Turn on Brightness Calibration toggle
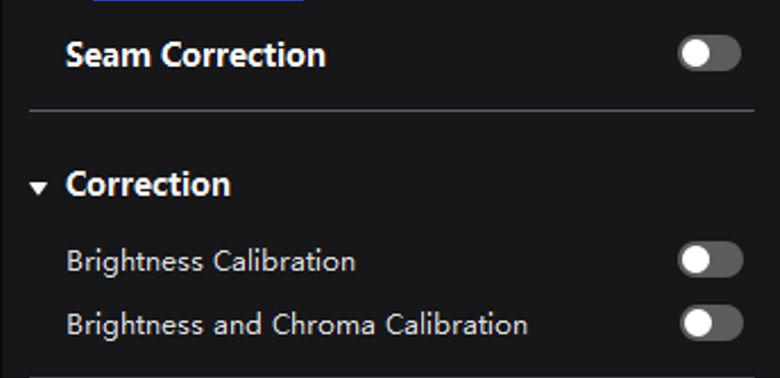 pos(710,259)
